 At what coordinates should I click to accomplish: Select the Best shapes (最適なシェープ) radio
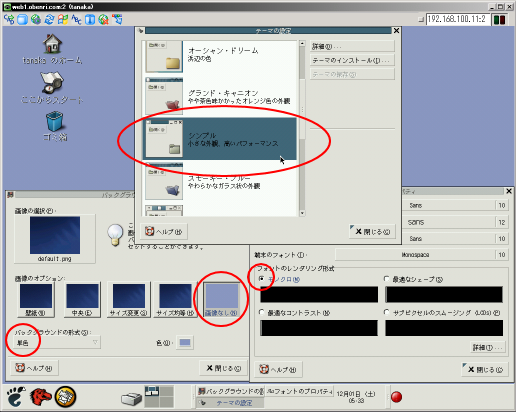(x=387, y=278)
